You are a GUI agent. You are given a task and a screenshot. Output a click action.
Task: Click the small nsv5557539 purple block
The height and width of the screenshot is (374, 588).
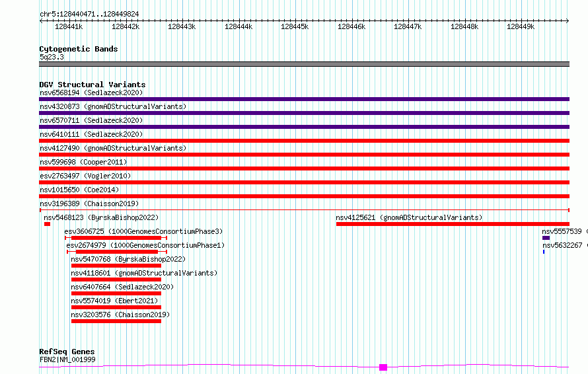546,238
